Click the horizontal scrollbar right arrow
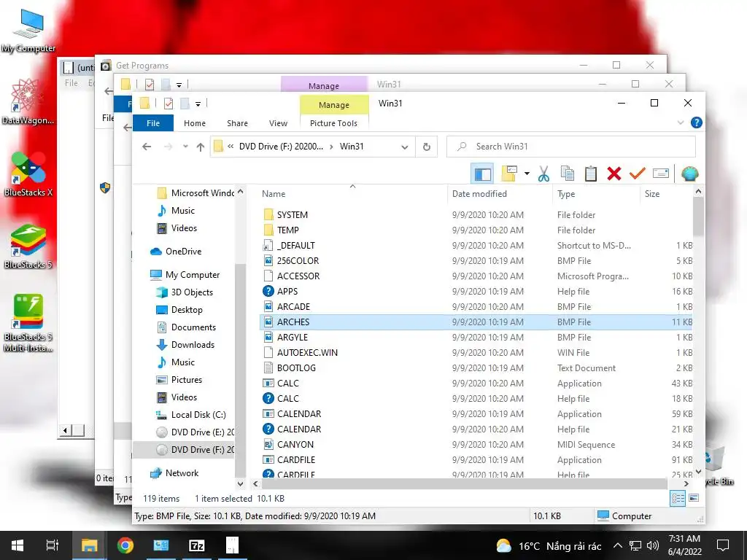 (x=686, y=484)
